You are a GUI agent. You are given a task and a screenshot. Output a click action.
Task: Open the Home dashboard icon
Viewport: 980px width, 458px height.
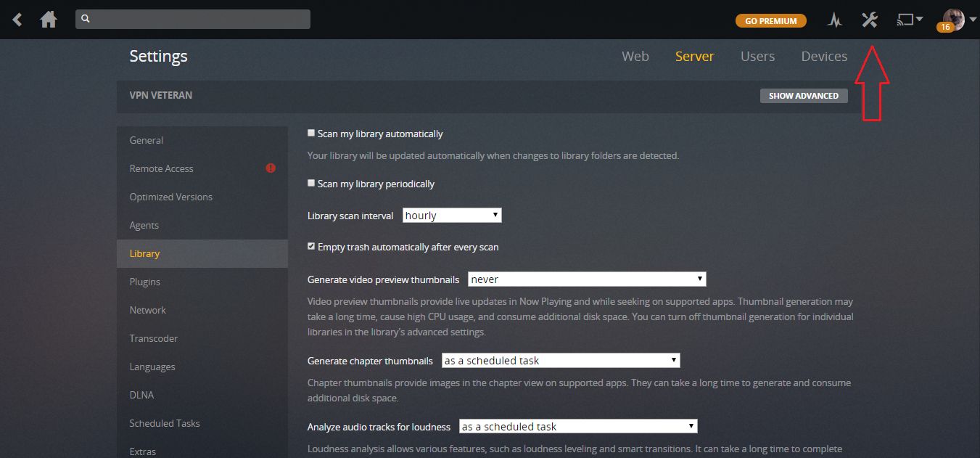pyautogui.click(x=49, y=20)
